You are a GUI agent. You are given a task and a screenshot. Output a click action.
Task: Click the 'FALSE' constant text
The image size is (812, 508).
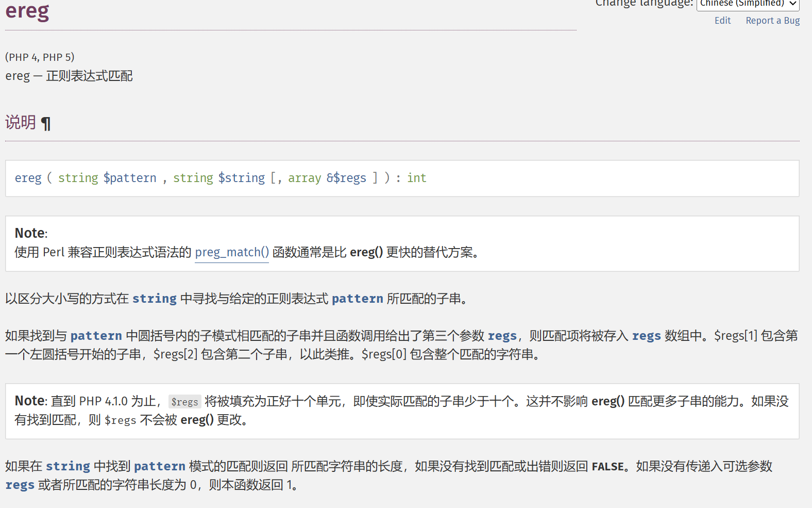click(x=608, y=467)
